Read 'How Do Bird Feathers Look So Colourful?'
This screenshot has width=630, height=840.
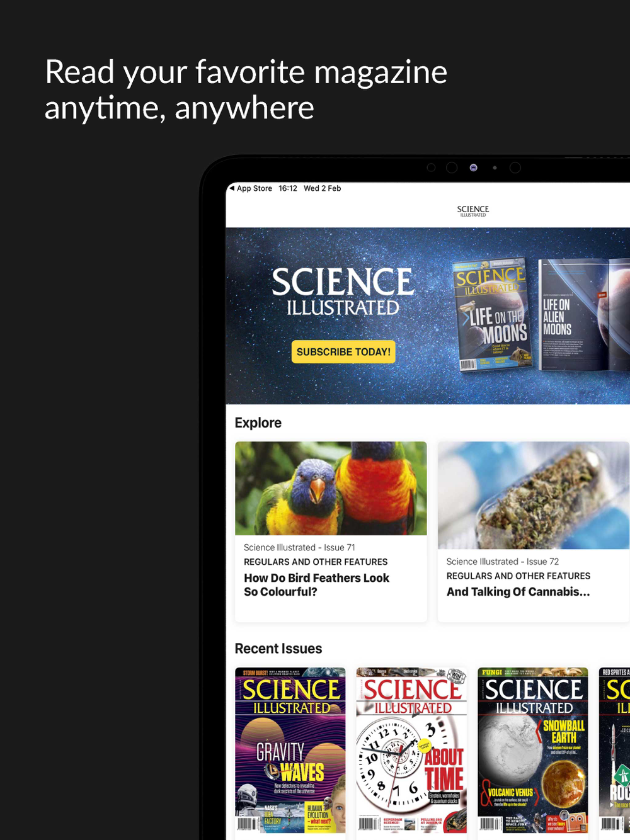316,585
